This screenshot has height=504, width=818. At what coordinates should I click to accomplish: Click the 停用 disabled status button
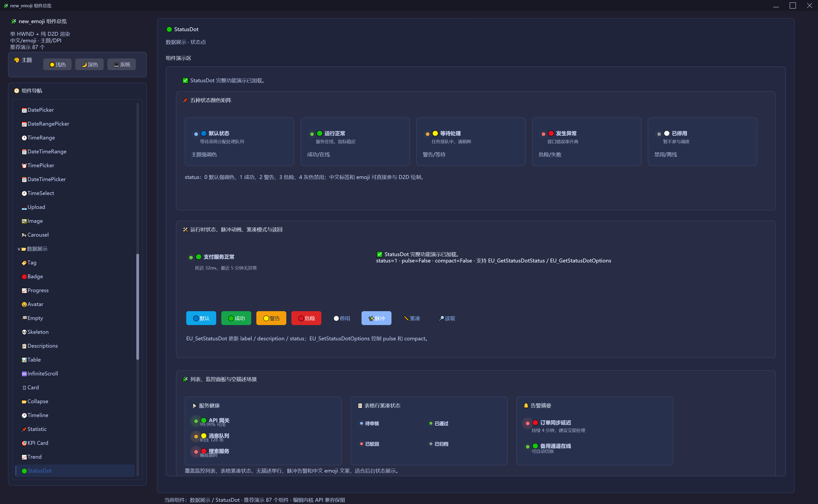coord(342,318)
